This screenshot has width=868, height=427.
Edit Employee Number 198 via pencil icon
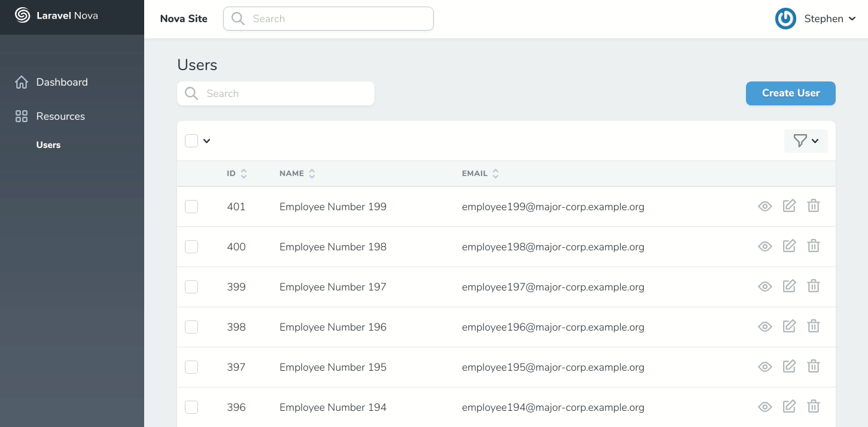point(789,246)
